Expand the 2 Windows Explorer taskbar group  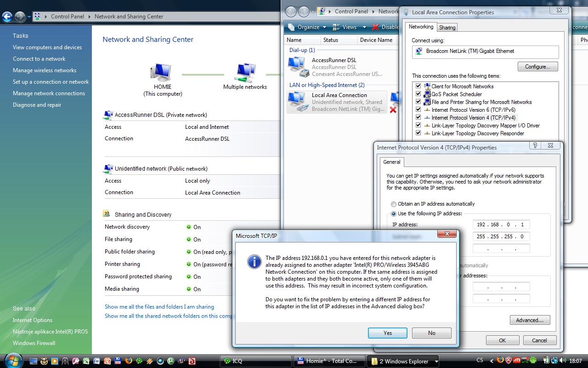point(436,361)
